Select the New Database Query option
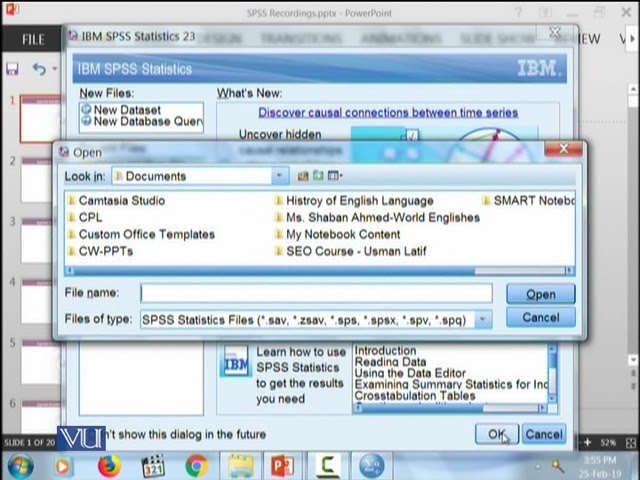The image size is (640, 480). (142, 121)
